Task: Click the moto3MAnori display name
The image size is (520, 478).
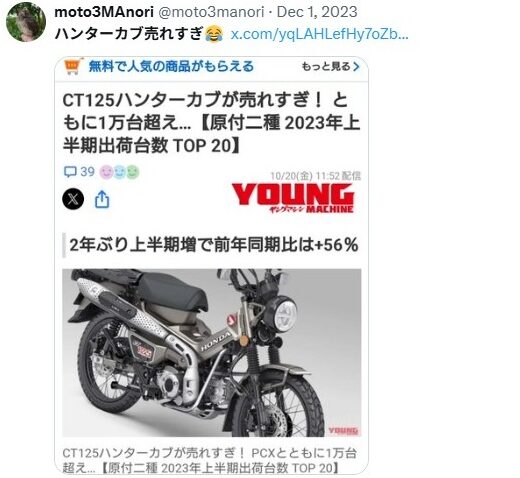Action: (104, 12)
